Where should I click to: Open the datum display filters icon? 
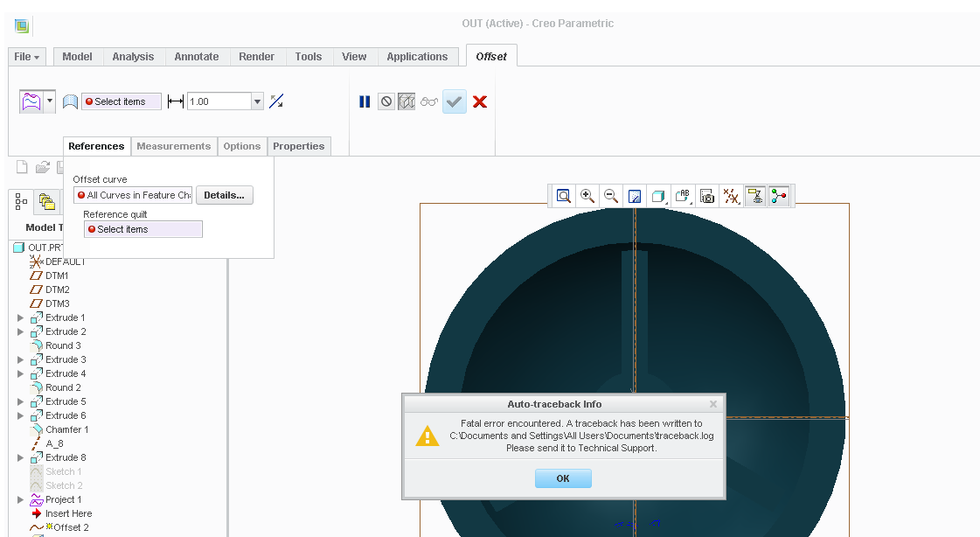(x=731, y=196)
